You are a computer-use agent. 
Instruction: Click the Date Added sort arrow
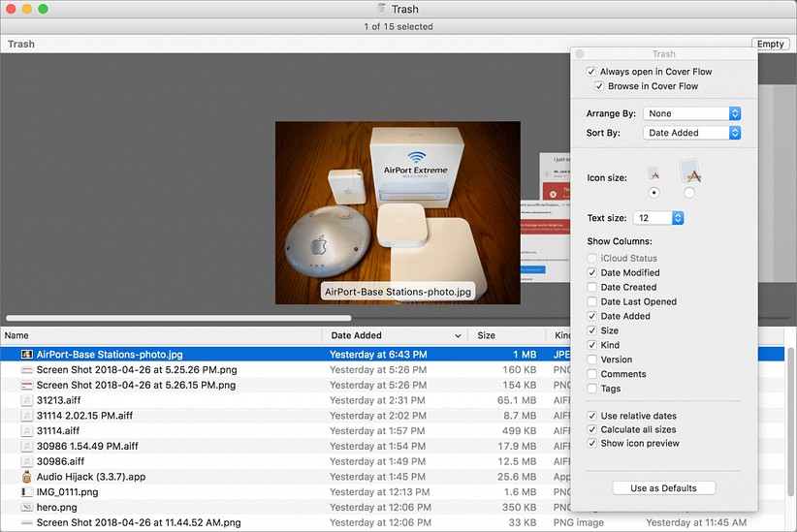point(458,336)
